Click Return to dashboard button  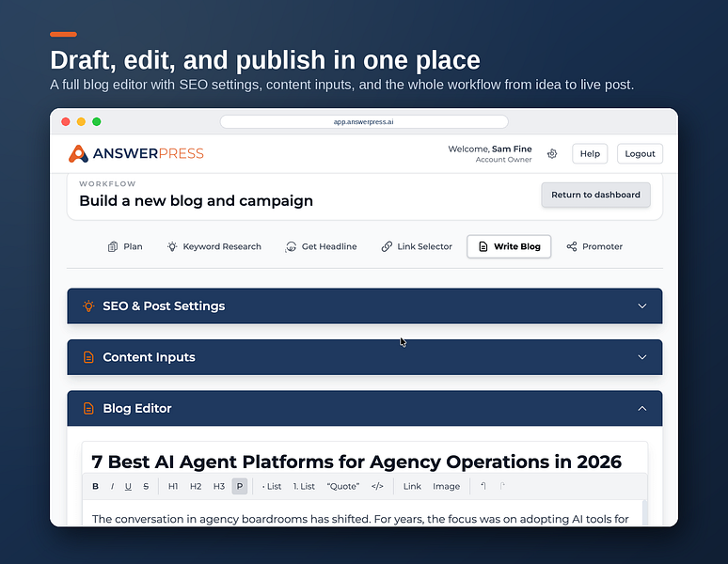[595, 195]
